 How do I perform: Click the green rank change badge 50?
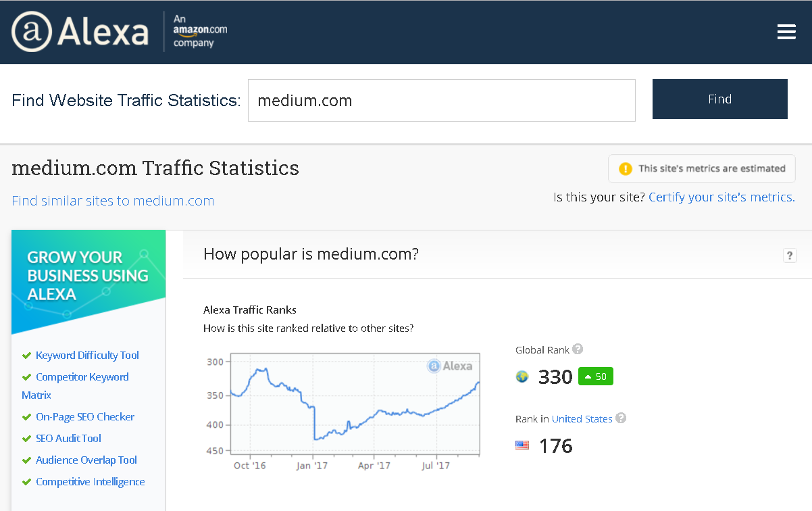point(596,376)
